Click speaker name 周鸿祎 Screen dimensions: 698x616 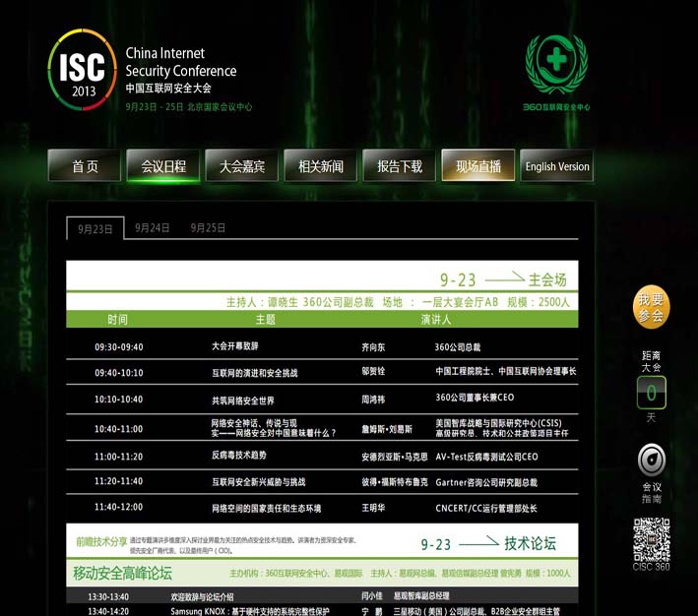373,400
